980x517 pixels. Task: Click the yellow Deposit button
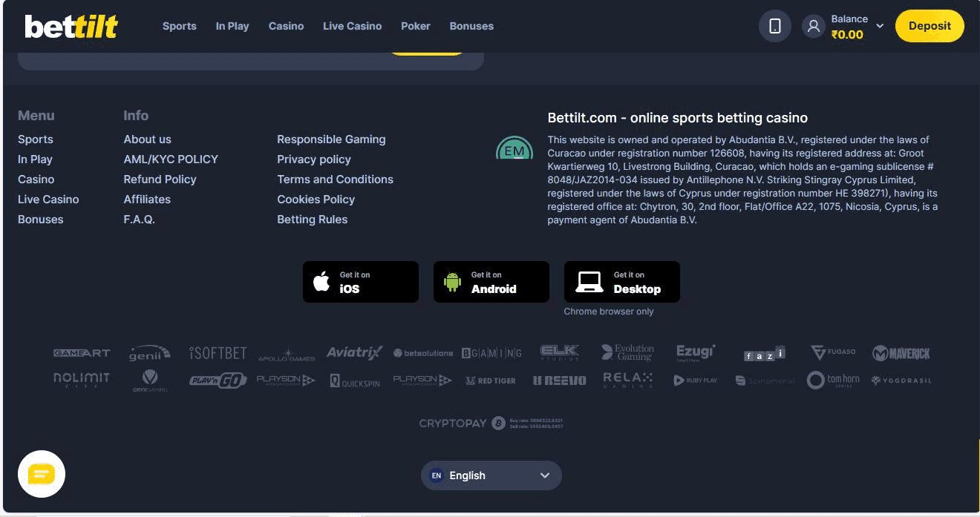930,26
